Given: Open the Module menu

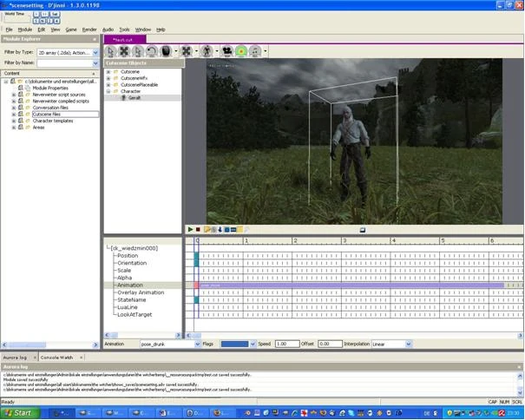Looking at the screenshot, I should point(25,30).
